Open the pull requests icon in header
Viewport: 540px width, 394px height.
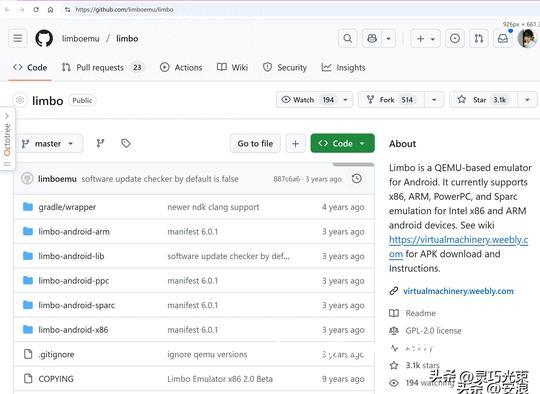(479, 38)
